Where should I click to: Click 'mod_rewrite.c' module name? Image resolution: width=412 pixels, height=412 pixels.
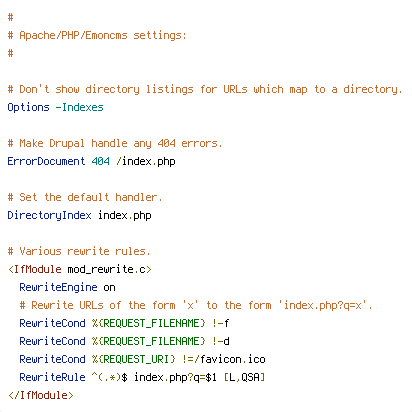107,269
